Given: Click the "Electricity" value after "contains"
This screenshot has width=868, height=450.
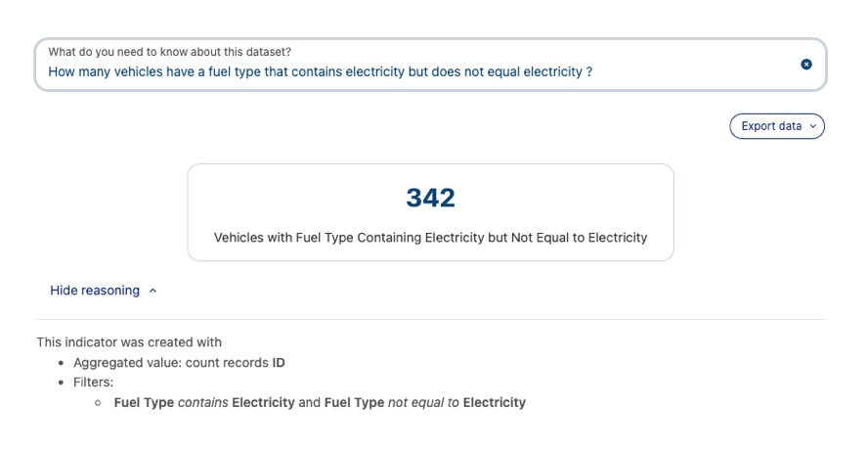Looking at the screenshot, I should (x=263, y=402).
